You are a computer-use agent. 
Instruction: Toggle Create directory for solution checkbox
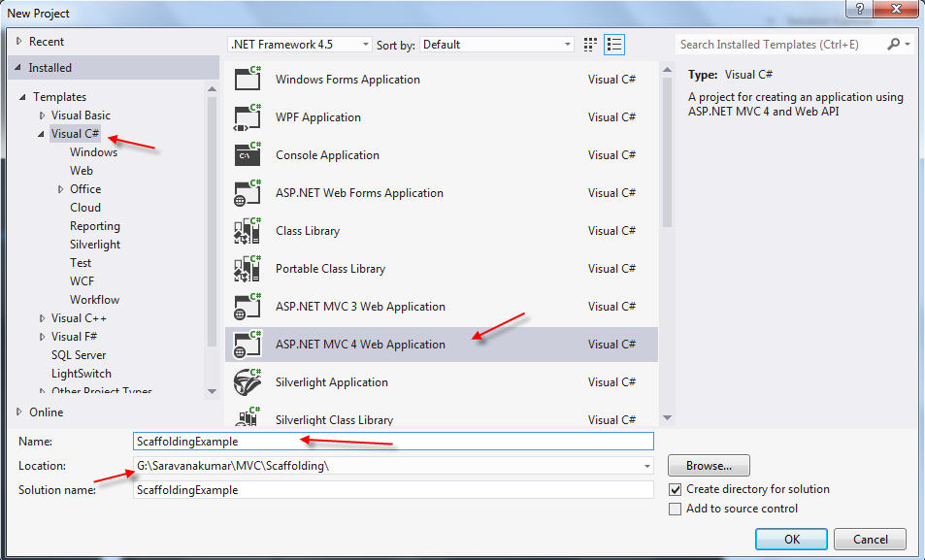(x=675, y=490)
